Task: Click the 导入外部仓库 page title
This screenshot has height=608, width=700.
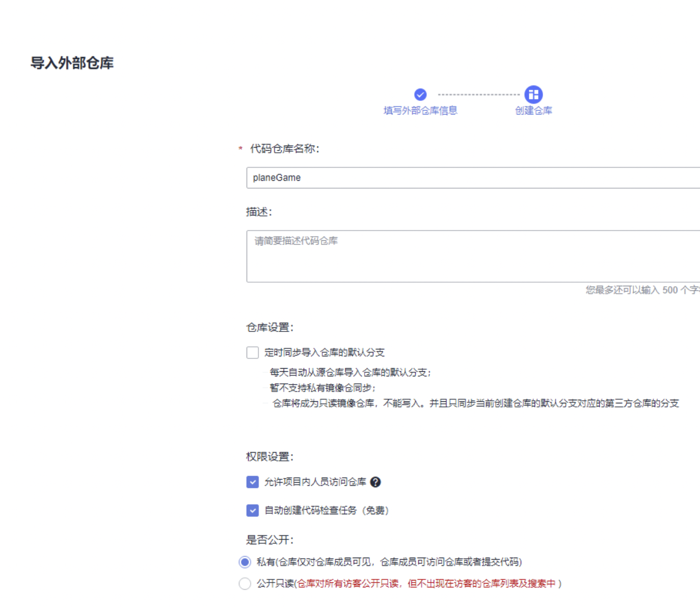Action: (72, 63)
